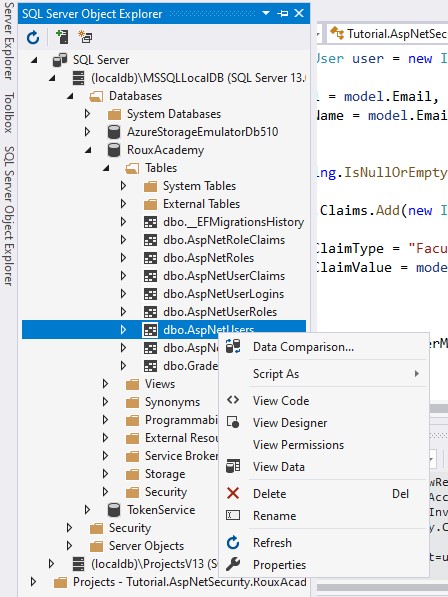Screen dimensions: 448x597
Task: Select View Designer in context menu
Action: [x=324, y=423]
